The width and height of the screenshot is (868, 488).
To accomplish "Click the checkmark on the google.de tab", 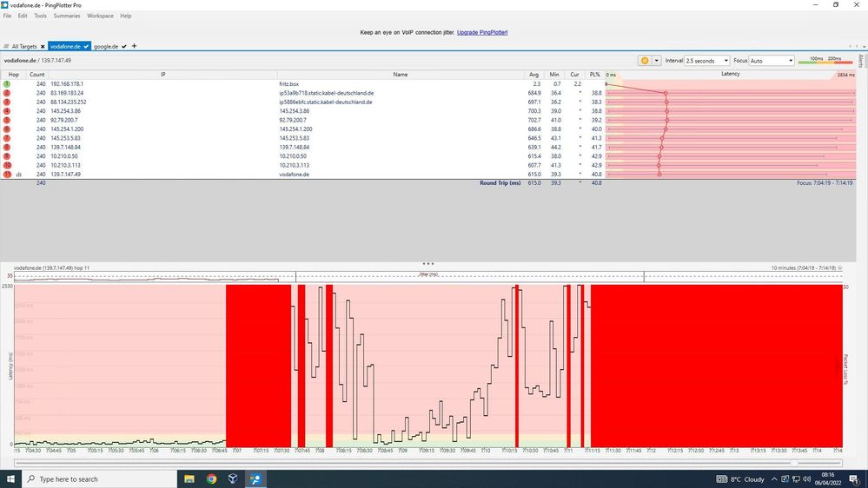I will coord(124,47).
